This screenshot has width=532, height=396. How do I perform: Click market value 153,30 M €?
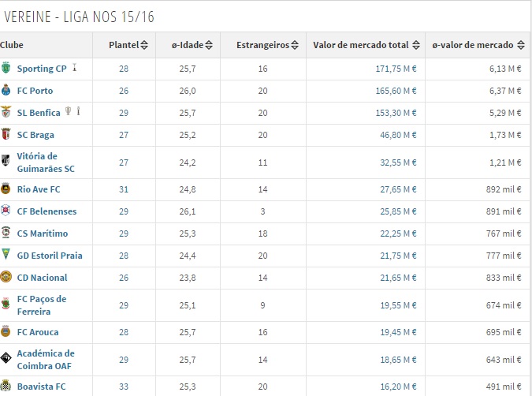(396, 113)
